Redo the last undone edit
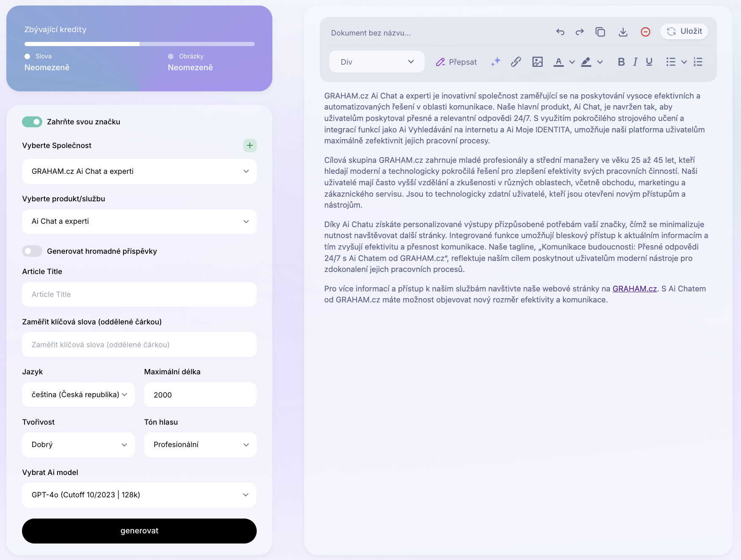 point(579,32)
